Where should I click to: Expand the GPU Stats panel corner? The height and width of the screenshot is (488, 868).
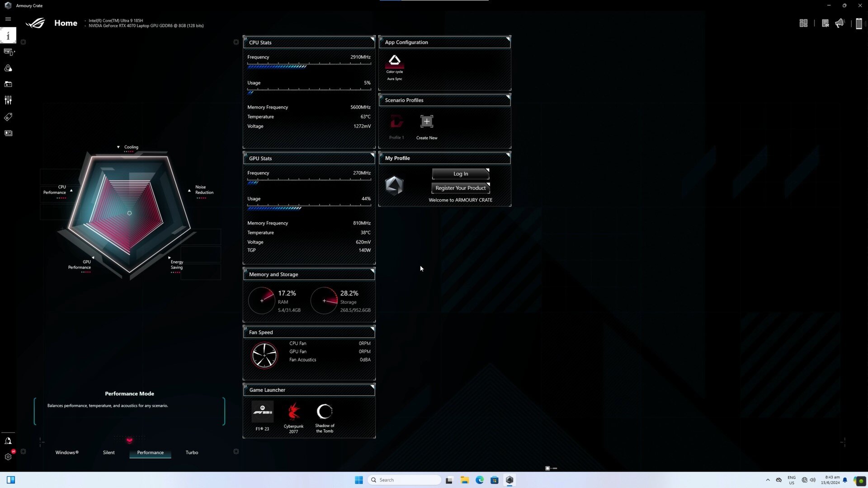373,155
